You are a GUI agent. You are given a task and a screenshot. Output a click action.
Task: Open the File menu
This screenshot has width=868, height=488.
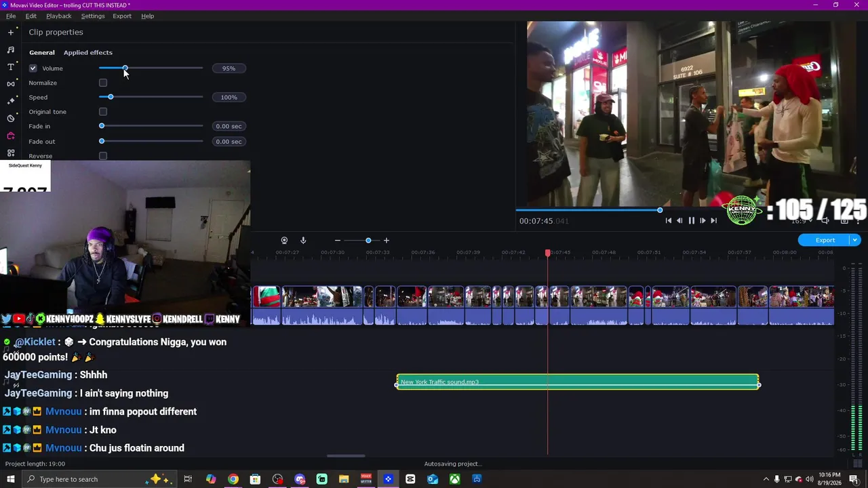tap(11, 16)
